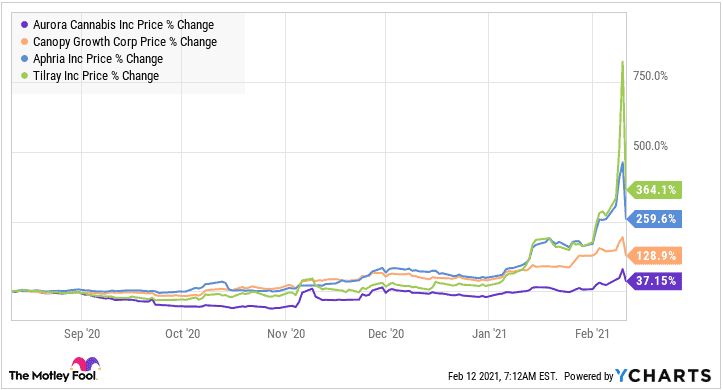Select the Tilray Inc Price % Change label

(x=96, y=76)
